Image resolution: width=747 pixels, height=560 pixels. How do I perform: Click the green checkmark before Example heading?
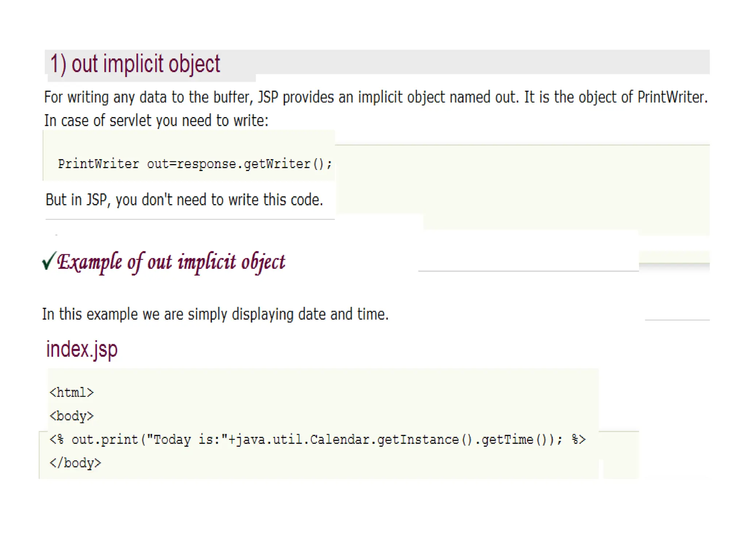[49, 261]
